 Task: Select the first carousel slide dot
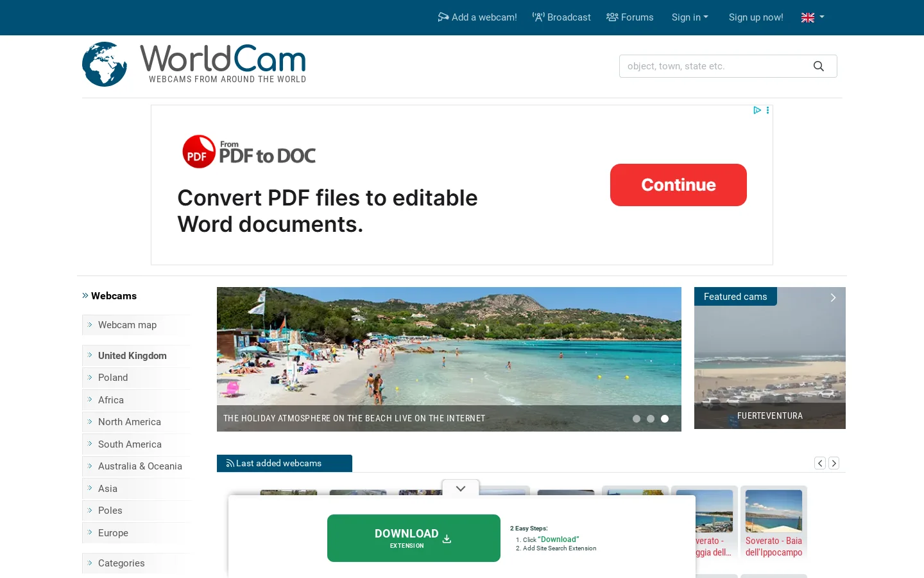click(637, 419)
